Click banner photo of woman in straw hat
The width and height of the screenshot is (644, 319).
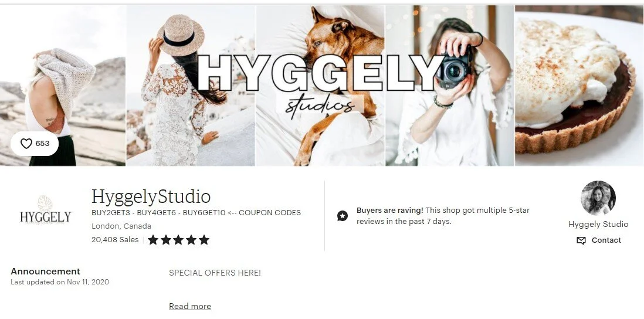pyautogui.click(x=191, y=86)
